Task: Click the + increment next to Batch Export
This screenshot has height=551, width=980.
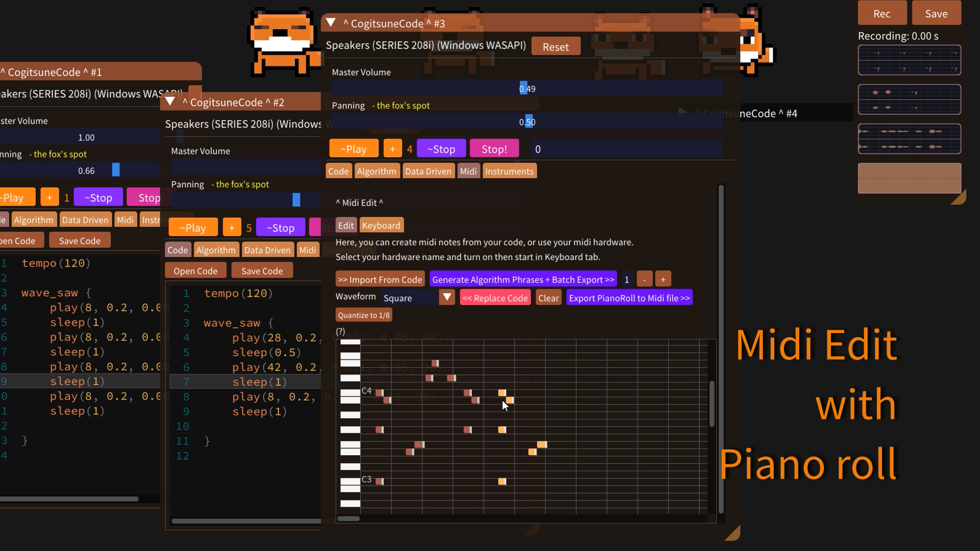Action: 663,279
